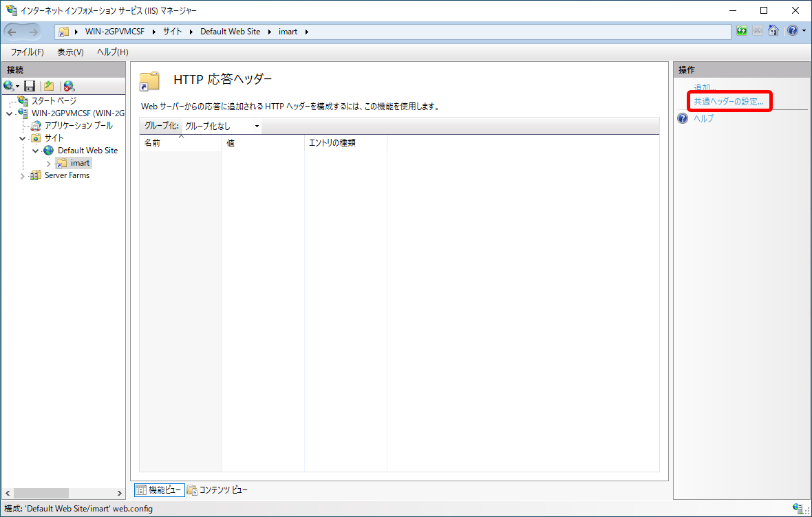Click the save connections floppy disk icon
The height and width of the screenshot is (517, 812).
pos(29,85)
